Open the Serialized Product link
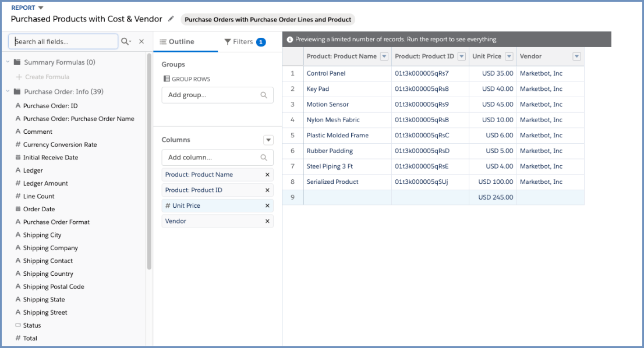Screen dimensions: 644x348 [x=332, y=182]
